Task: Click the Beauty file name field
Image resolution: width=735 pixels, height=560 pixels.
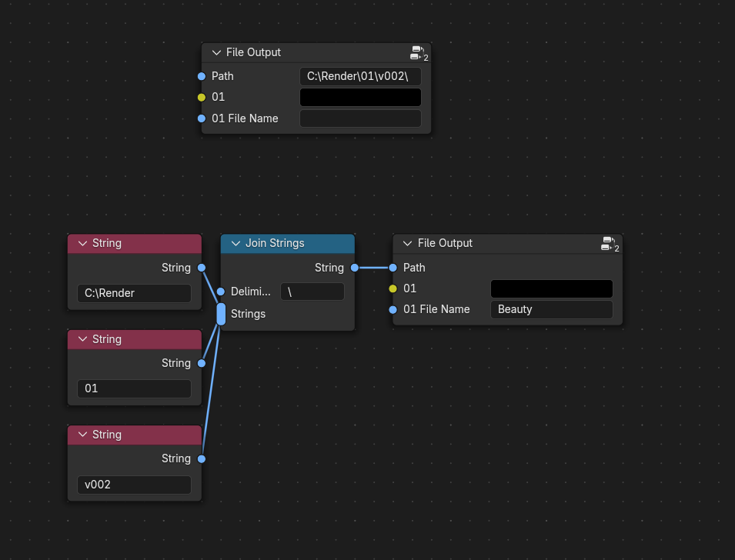Action: [552, 309]
